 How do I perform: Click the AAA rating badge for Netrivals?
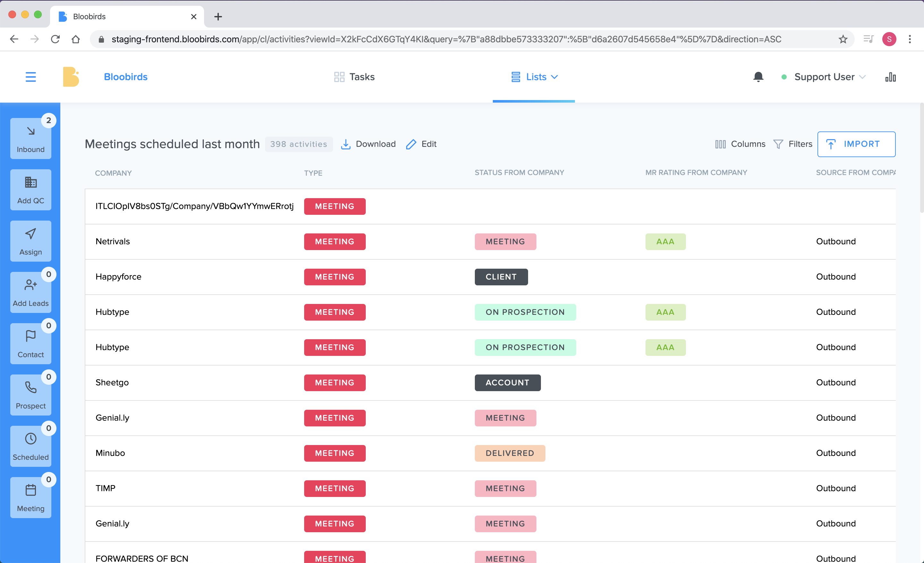tap(665, 242)
